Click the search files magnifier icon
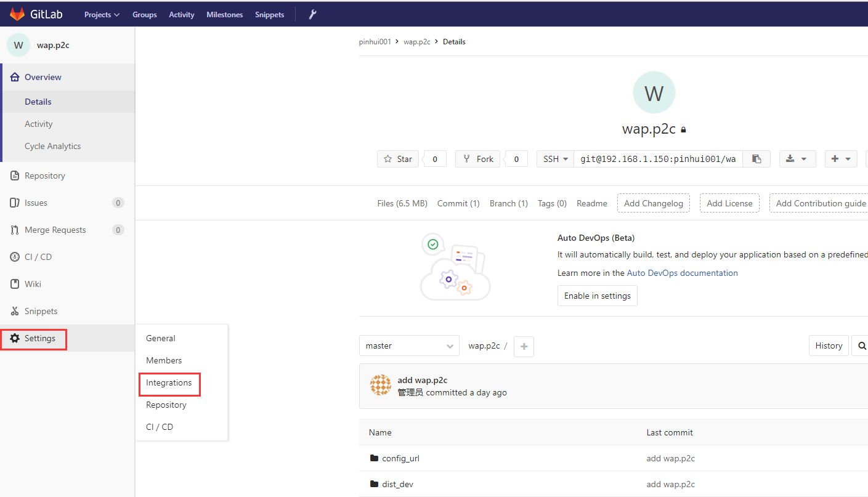The image size is (868, 497). pyautogui.click(x=862, y=345)
